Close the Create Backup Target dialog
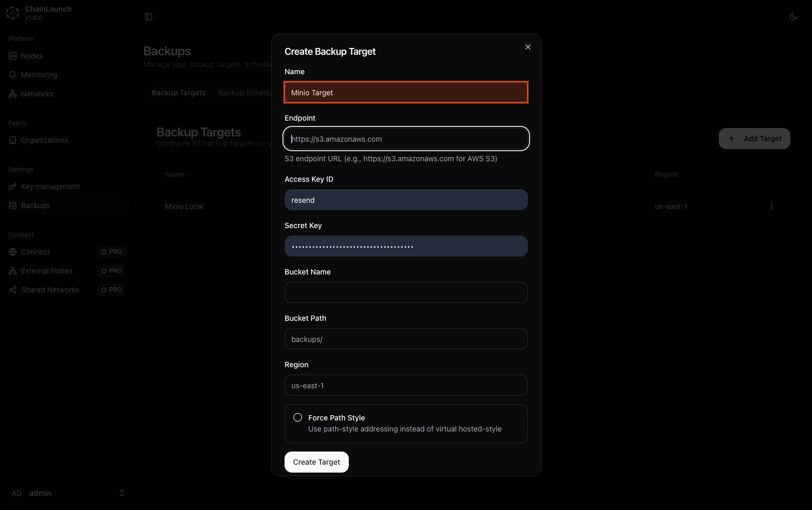 point(527,47)
